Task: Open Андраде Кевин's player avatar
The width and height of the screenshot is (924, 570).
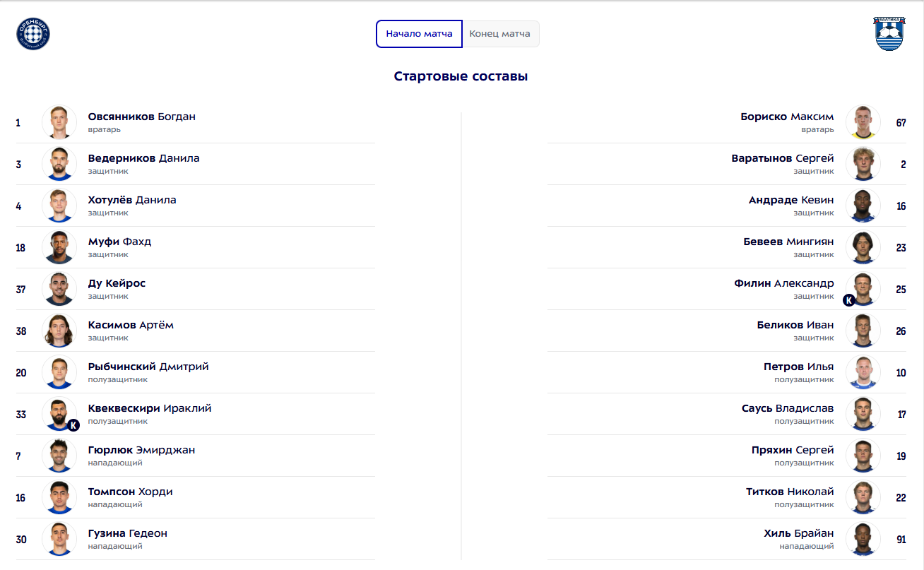Action: tap(863, 206)
